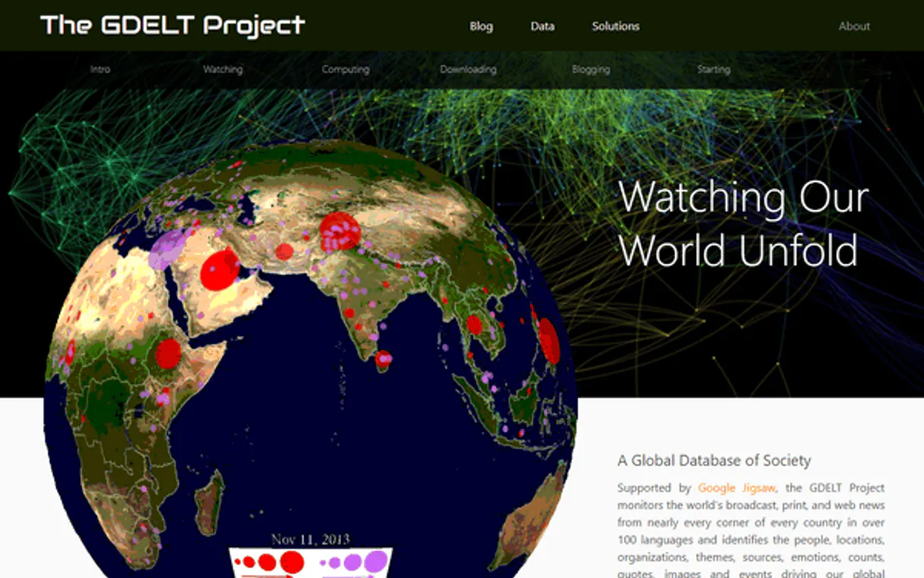This screenshot has height=578, width=924.
Task: Jump to the Starting section
Action: tap(714, 69)
